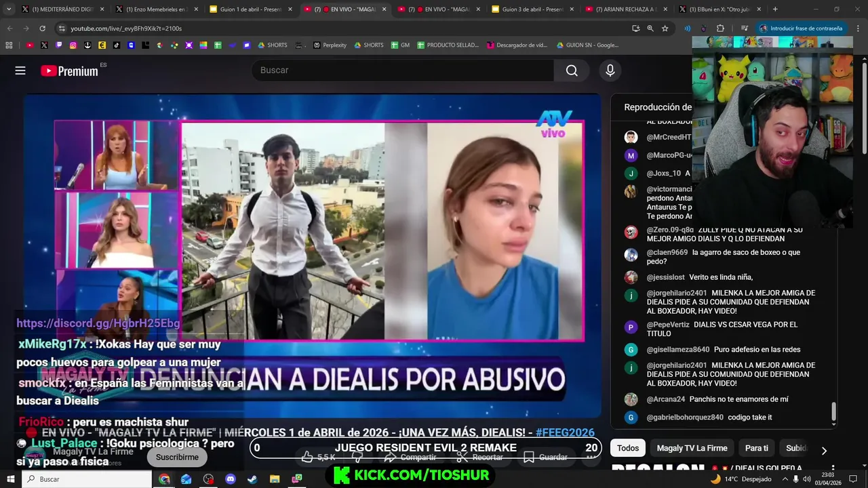Open Descargador de vídeo bookmark
The width and height of the screenshot is (868, 488).
[x=517, y=45]
